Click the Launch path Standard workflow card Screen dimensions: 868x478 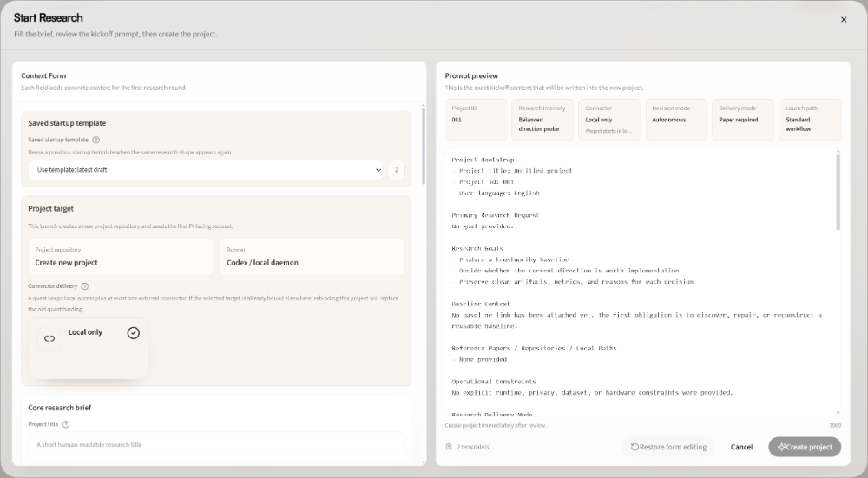809,119
